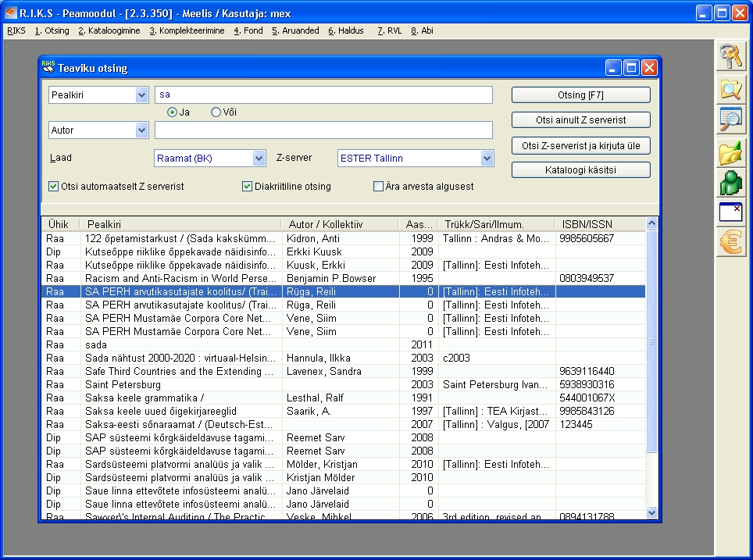This screenshot has height=560, width=753.
Task: Click the folder with magnifier icon
Action: pyautogui.click(x=732, y=91)
